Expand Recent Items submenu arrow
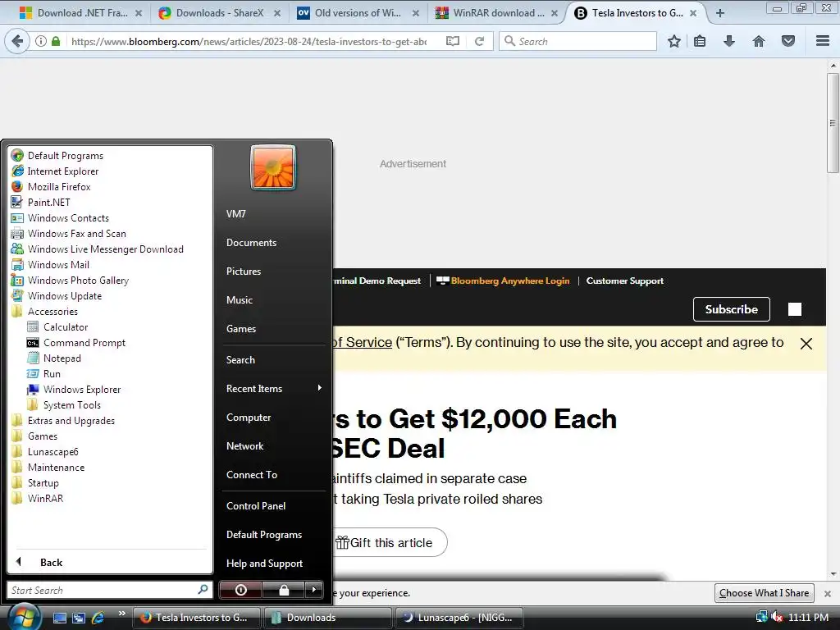This screenshot has width=840, height=630. coord(320,388)
